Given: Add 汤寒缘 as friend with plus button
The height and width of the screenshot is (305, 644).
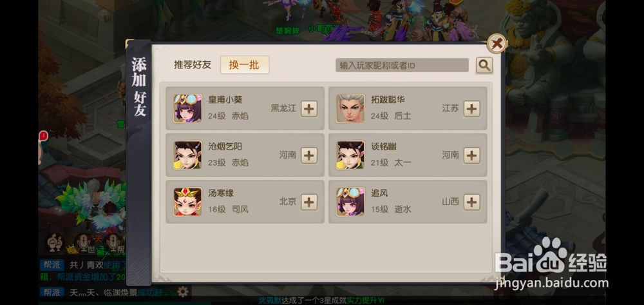Looking at the screenshot, I should (x=309, y=202).
